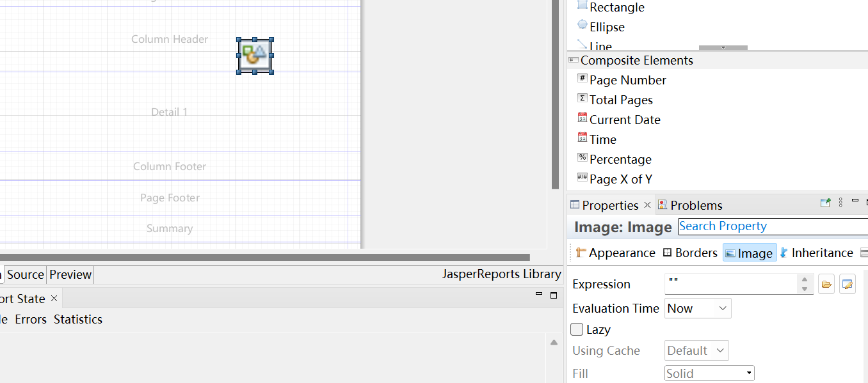Screen dimensions: 868x383
Task: Pick the Page X of Y element
Action: 615,179
